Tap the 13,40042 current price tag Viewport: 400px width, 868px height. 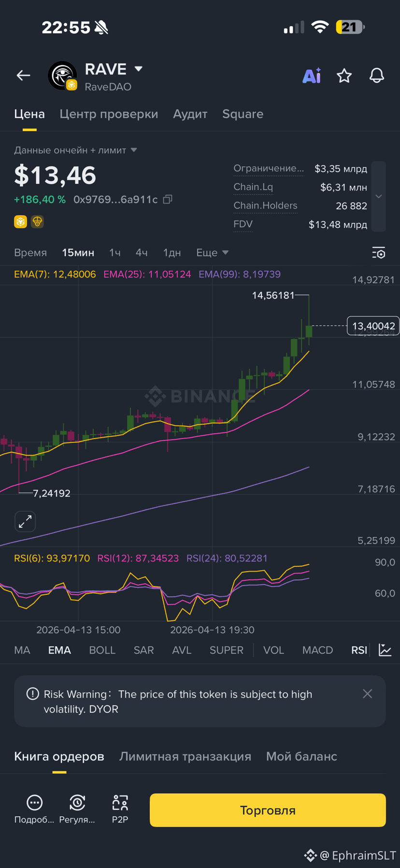coord(373,326)
